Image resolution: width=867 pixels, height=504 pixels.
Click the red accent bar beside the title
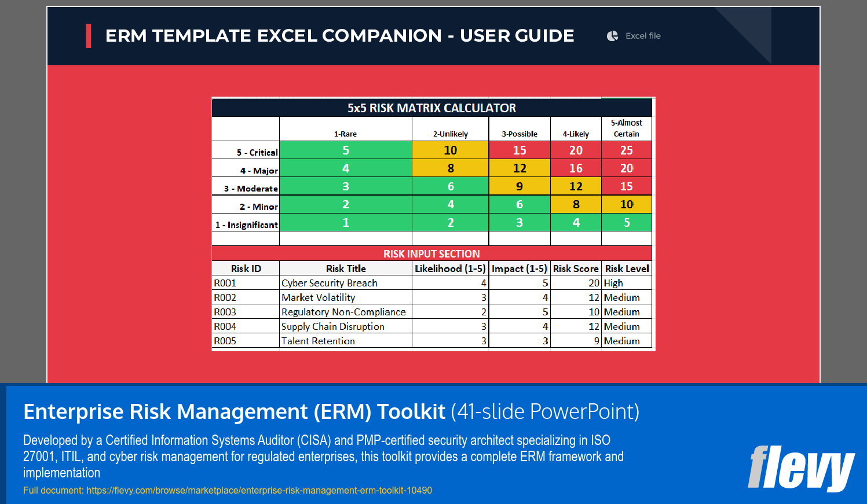coord(90,35)
